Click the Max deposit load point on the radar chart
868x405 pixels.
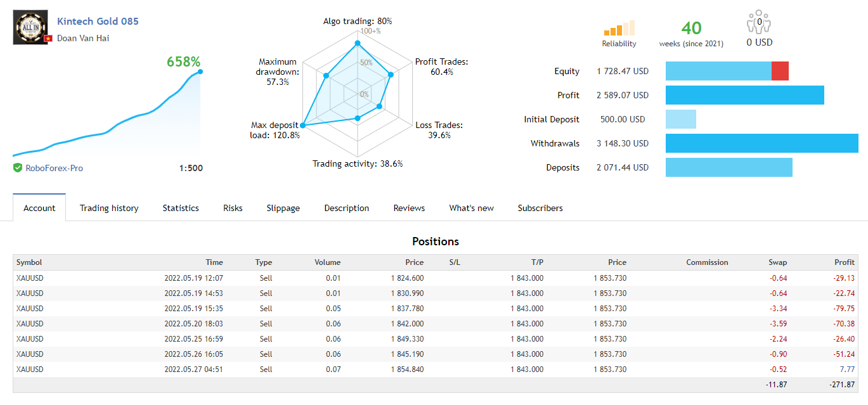coord(302,125)
